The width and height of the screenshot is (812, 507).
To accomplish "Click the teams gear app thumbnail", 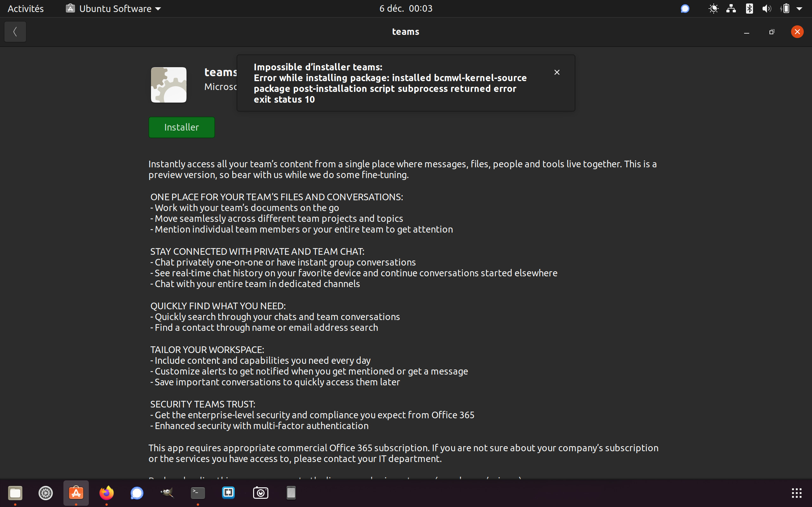I will (x=168, y=85).
